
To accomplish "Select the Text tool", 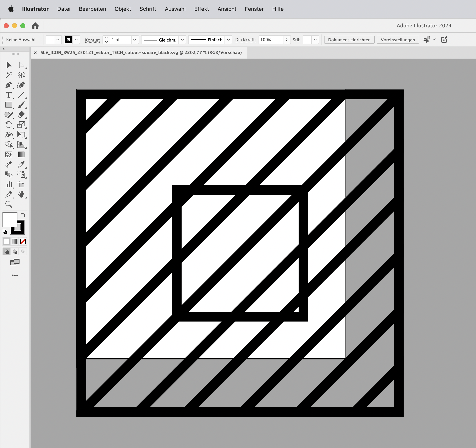I will (9, 95).
